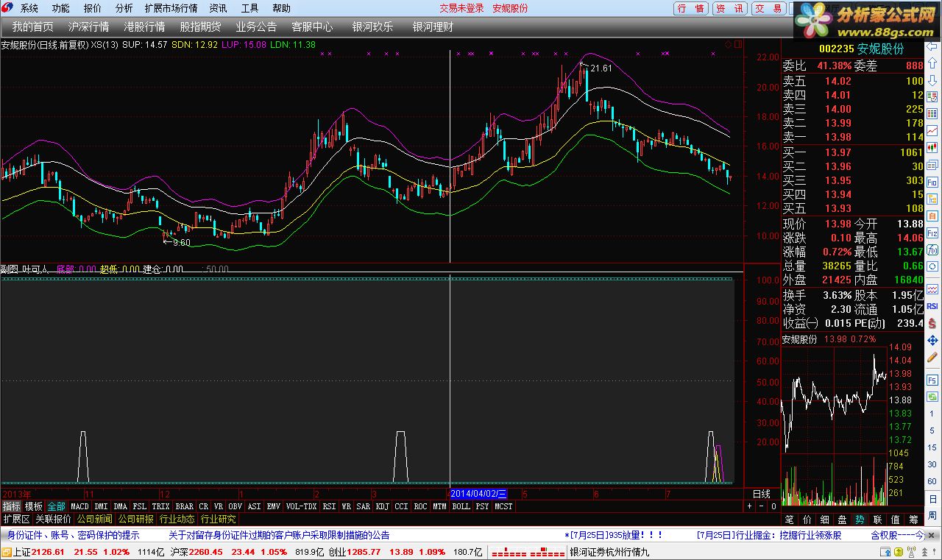
Task: Select the 周 weekly period button
Action: coord(932,517)
